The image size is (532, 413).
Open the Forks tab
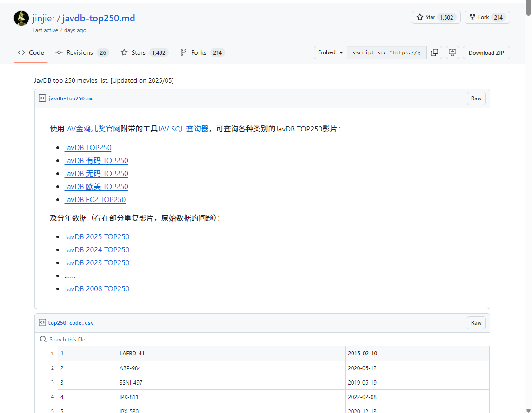pos(202,52)
